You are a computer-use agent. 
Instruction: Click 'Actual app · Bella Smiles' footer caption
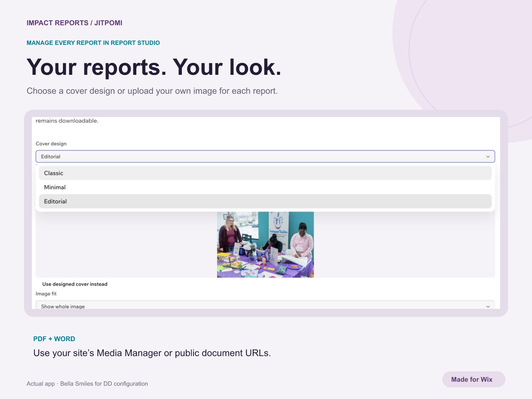pos(87,384)
